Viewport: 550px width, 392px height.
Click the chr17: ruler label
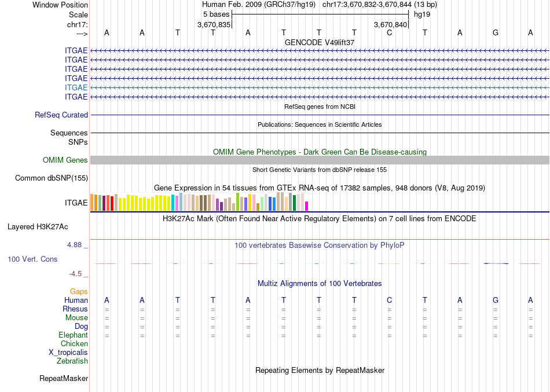tap(78, 24)
